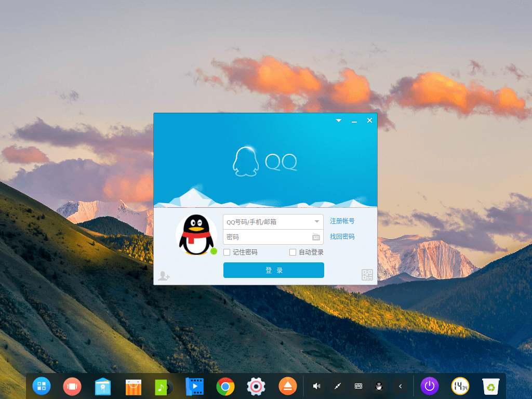Close the QQ login window

coord(370,121)
